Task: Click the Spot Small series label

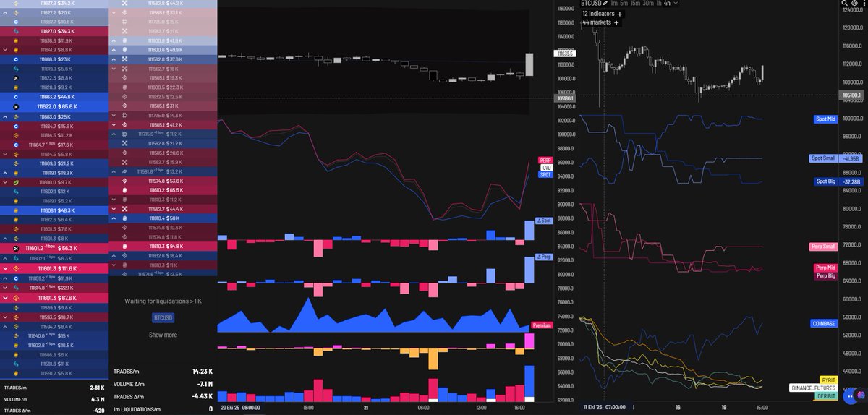Action: click(824, 158)
